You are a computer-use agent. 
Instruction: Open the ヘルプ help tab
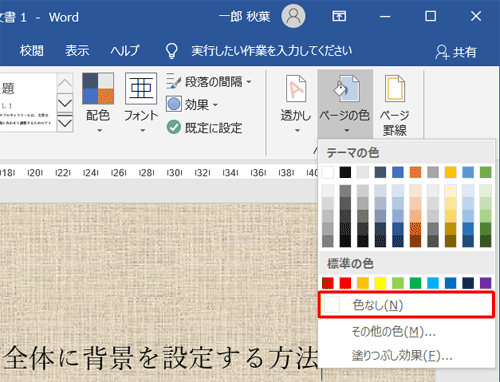tap(125, 51)
